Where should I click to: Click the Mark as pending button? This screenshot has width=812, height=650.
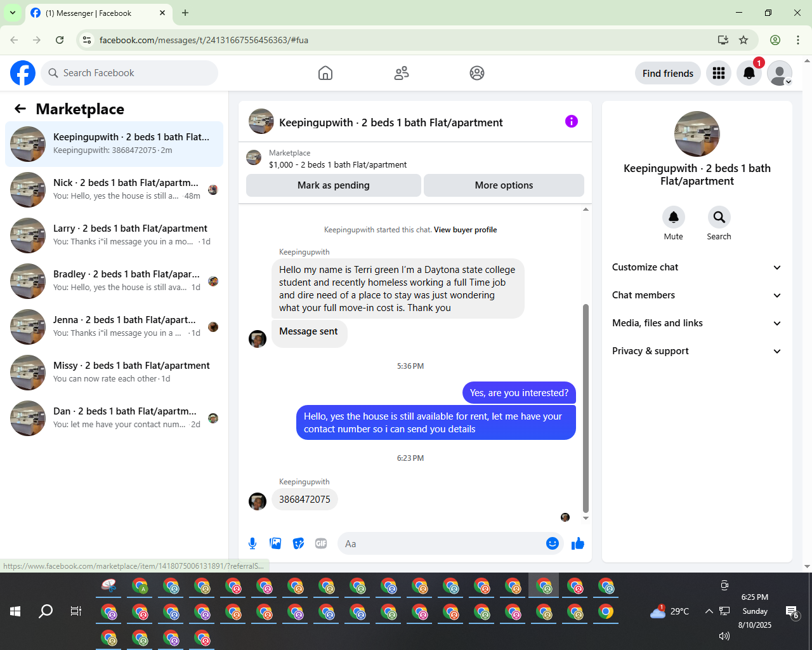click(334, 185)
